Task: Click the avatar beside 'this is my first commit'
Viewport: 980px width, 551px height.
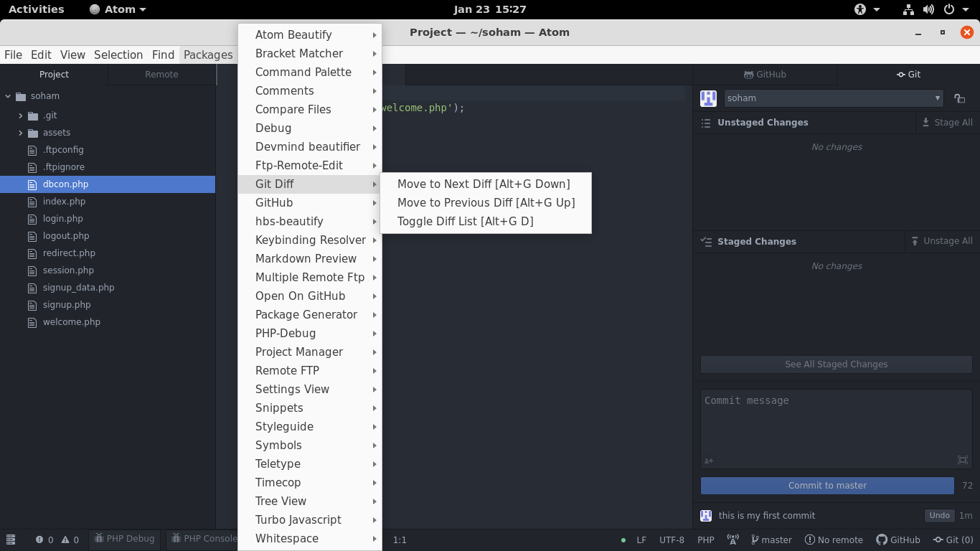Action: [x=706, y=515]
